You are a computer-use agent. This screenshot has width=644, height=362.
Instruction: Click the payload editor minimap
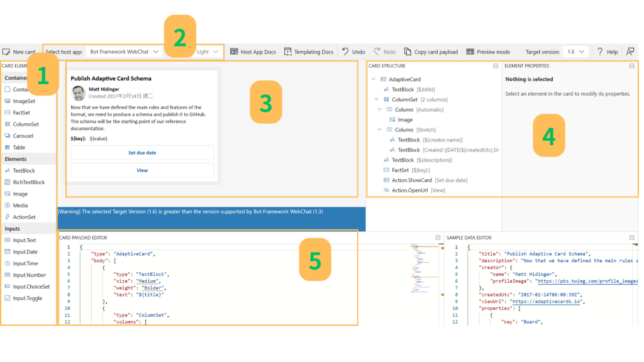coord(423,269)
